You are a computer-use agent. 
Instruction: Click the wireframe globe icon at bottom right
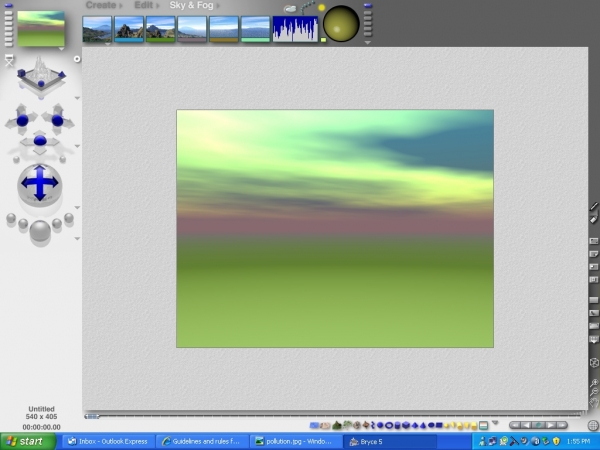point(593,425)
